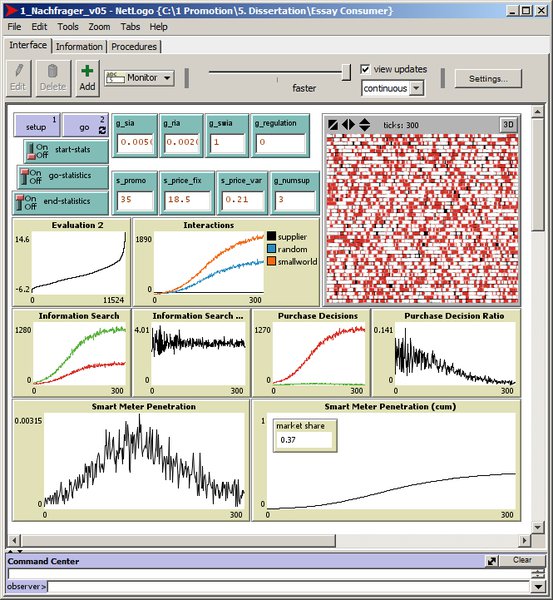Toggle the end-statistics switch
The image size is (553, 600).
pos(60,202)
